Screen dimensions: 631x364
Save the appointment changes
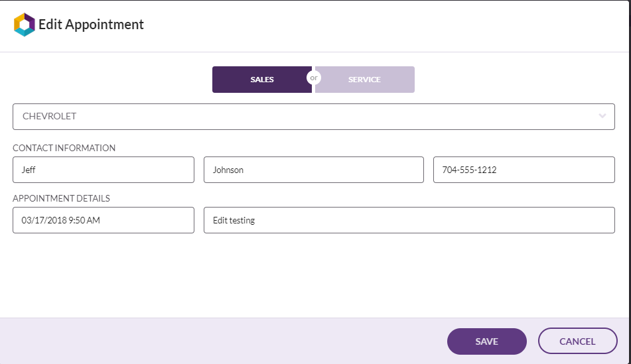coord(487,341)
